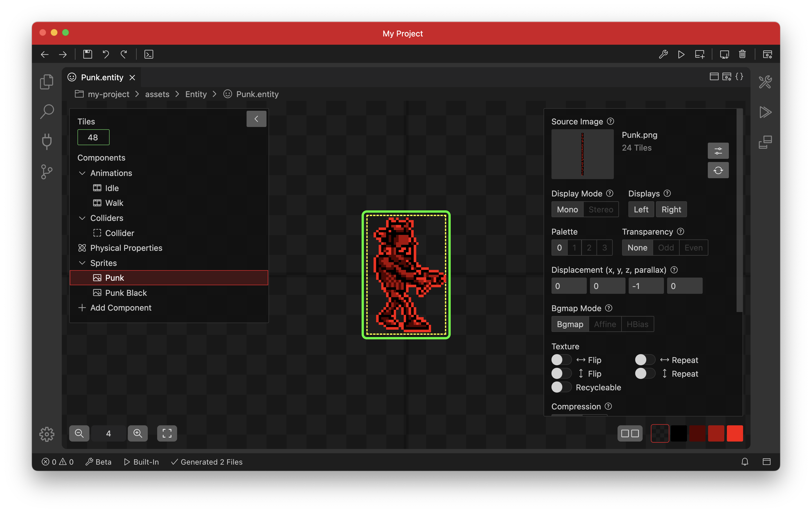Toggle the horizontal Flip switch
The height and width of the screenshot is (513, 812).
click(x=561, y=360)
